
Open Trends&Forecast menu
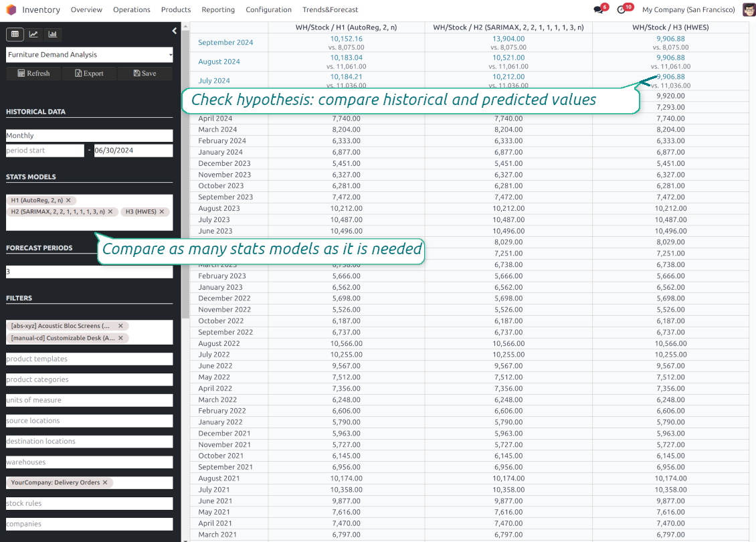[x=330, y=9]
